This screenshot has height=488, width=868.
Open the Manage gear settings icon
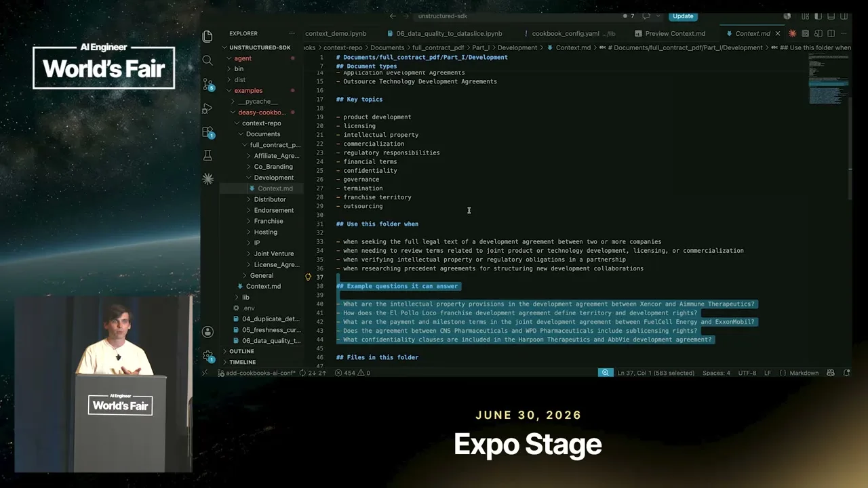click(208, 355)
